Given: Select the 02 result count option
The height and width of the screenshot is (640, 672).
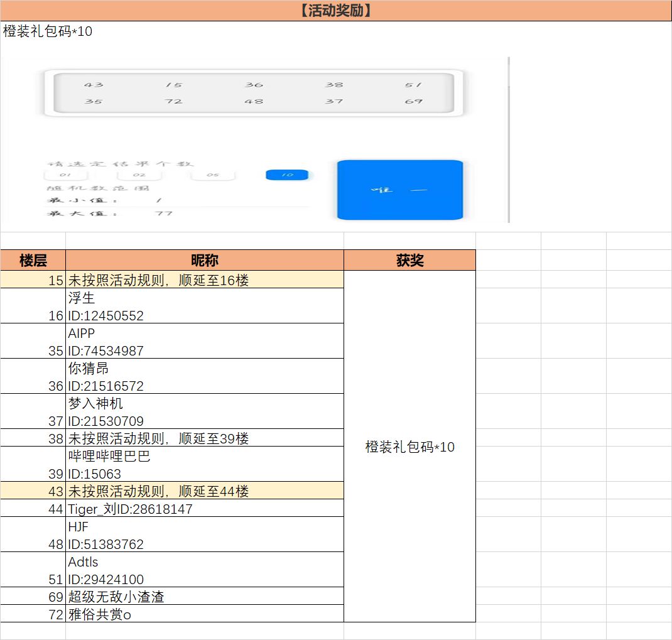Looking at the screenshot, I should tap(139, 175).
